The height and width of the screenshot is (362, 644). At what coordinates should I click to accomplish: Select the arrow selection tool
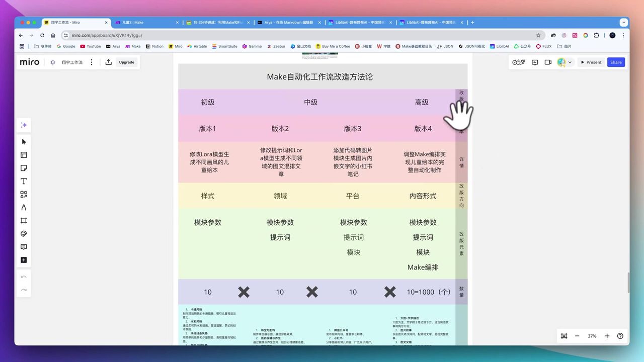point(23,141)
